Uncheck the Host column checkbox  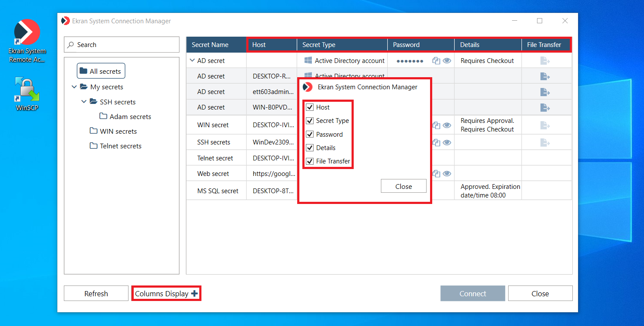(310, 107)
